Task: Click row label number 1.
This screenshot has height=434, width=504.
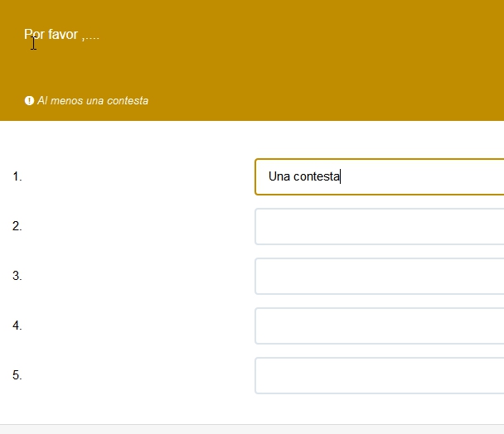Action: pos(17,176)
